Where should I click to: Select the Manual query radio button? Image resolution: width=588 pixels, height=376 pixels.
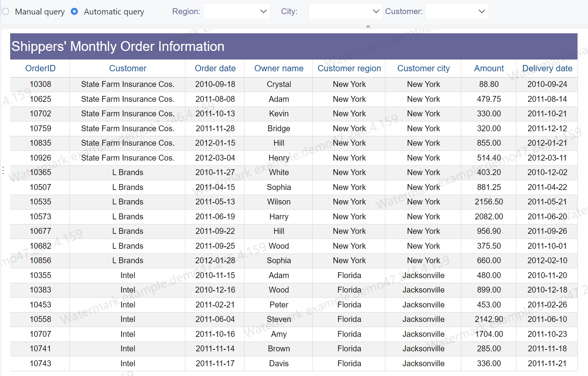pos(5,12)
